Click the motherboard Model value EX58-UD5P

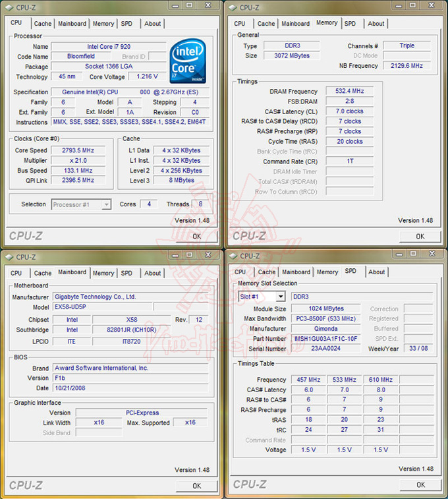point(103,307)
